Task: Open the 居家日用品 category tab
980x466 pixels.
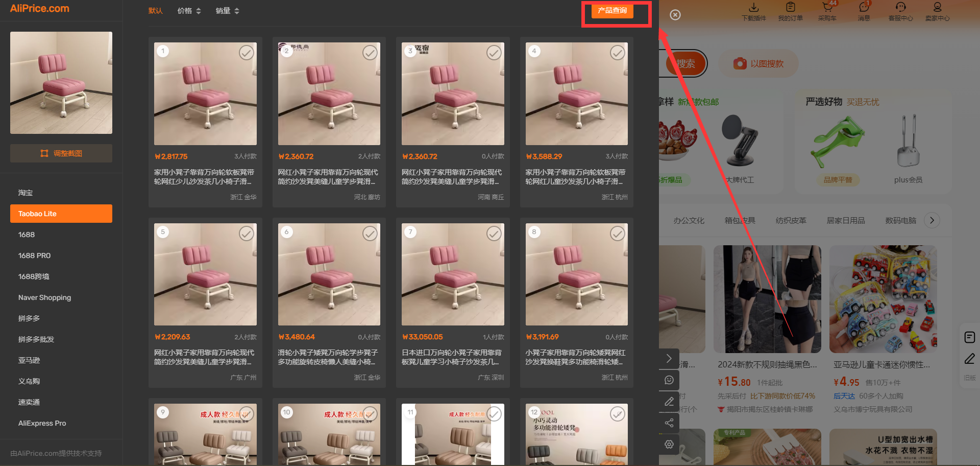Action: click(x=846, y=220)
